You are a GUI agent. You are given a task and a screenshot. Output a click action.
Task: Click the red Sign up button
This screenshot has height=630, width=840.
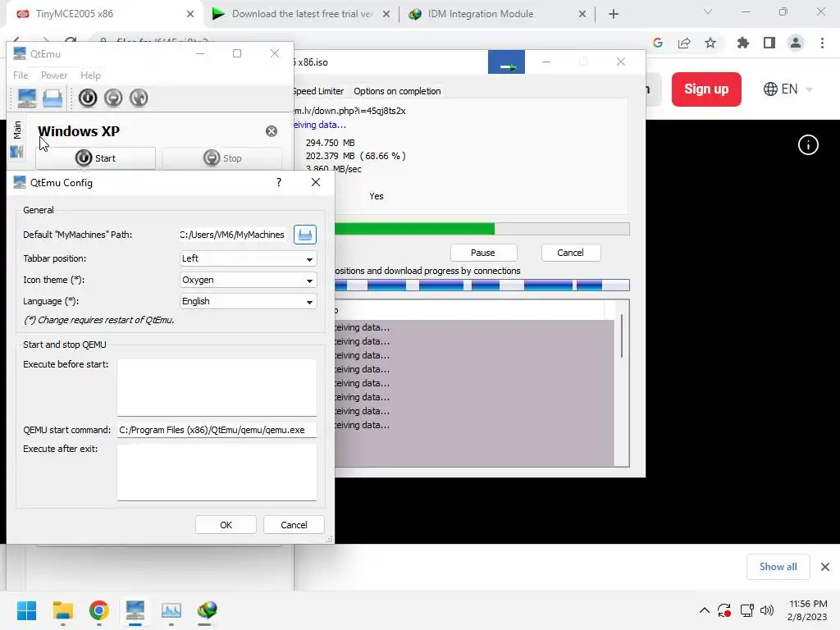(706, 89)
